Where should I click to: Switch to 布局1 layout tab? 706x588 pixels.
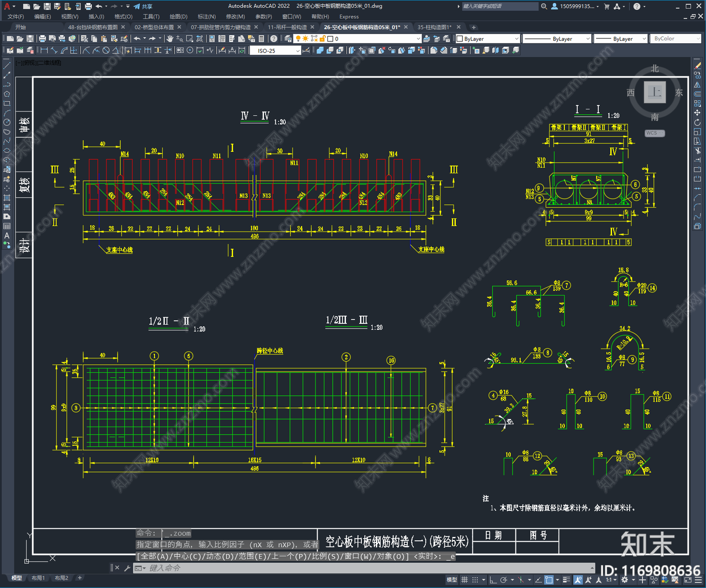point(38,578)
